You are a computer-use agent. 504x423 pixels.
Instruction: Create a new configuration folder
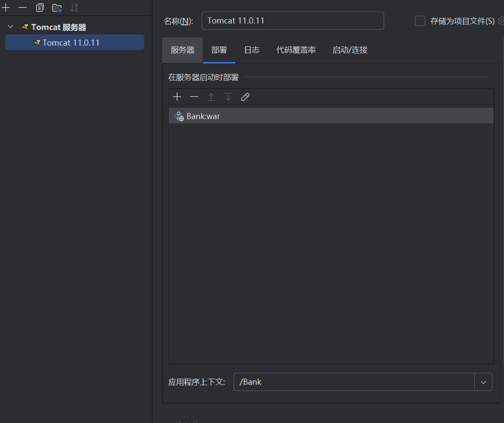pos(57,8)
